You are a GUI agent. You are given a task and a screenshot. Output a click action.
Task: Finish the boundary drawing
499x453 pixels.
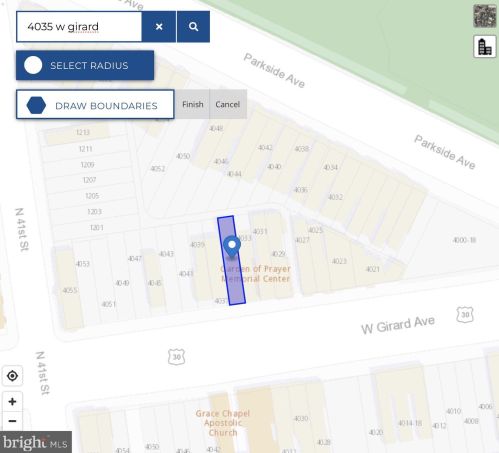tap(193, 104)
